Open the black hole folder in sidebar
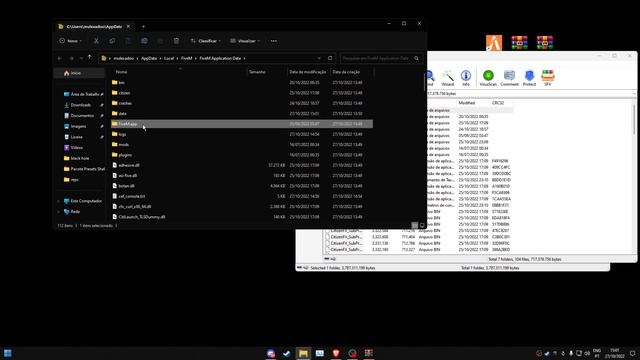The height and width of the screenshot is (360, 640). 80,158
